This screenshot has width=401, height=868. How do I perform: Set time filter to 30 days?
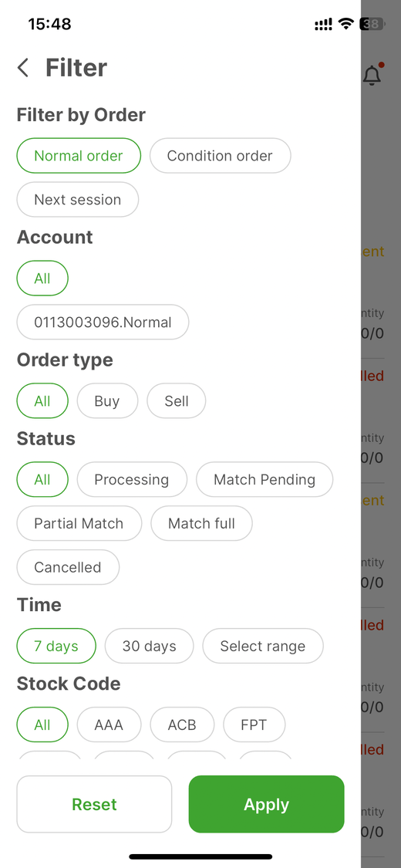[x=150, y=646]
